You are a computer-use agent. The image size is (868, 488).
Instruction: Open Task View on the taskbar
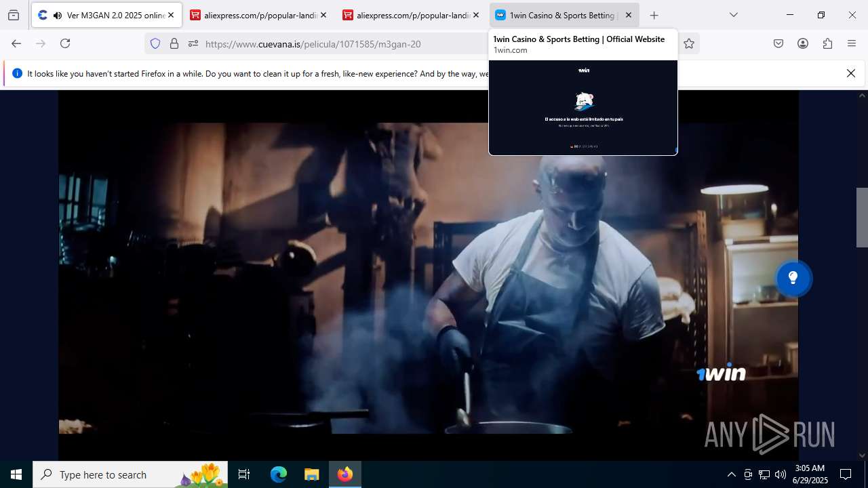tap(244, 474)
